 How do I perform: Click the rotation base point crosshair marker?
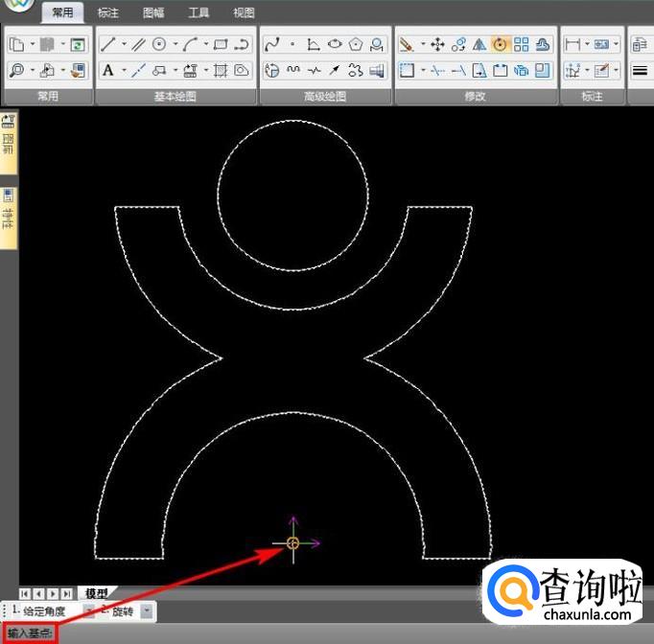pos(293,543)
